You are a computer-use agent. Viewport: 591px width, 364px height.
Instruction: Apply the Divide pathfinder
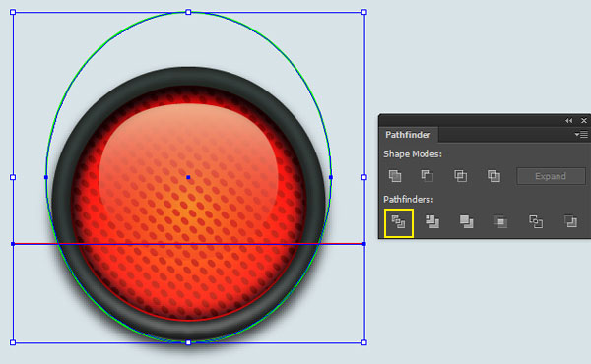point(398,222)
